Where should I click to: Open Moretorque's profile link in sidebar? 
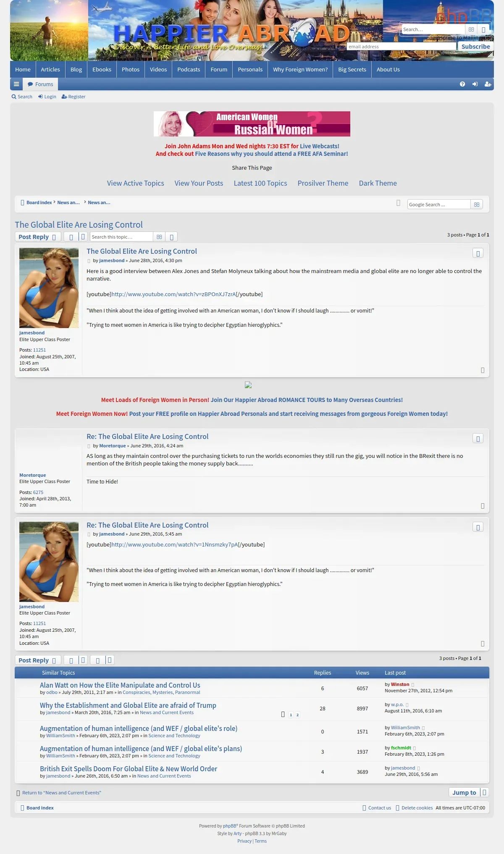[x=32, y=475]
